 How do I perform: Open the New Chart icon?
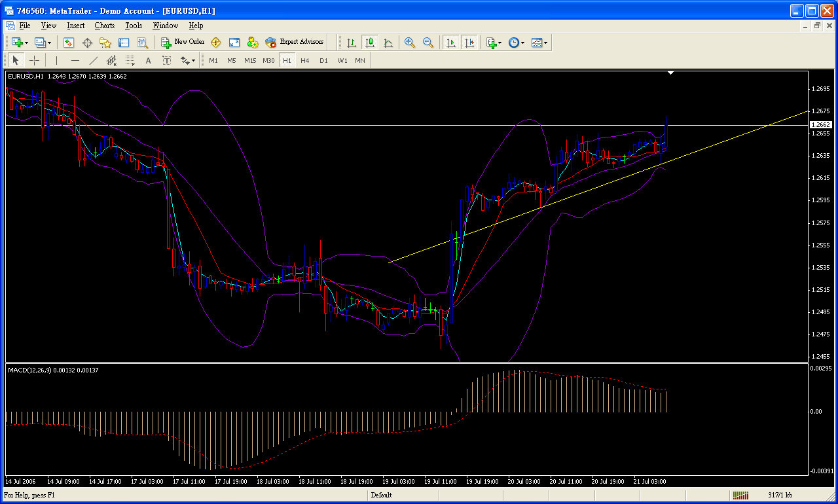point(16,43)
